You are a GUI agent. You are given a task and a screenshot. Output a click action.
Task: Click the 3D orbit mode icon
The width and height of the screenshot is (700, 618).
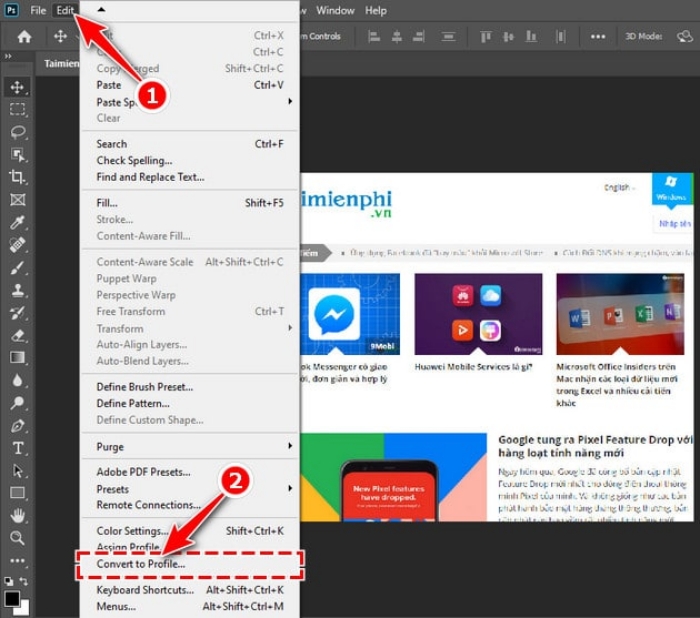pyautogui.click(x=684, y=36)
